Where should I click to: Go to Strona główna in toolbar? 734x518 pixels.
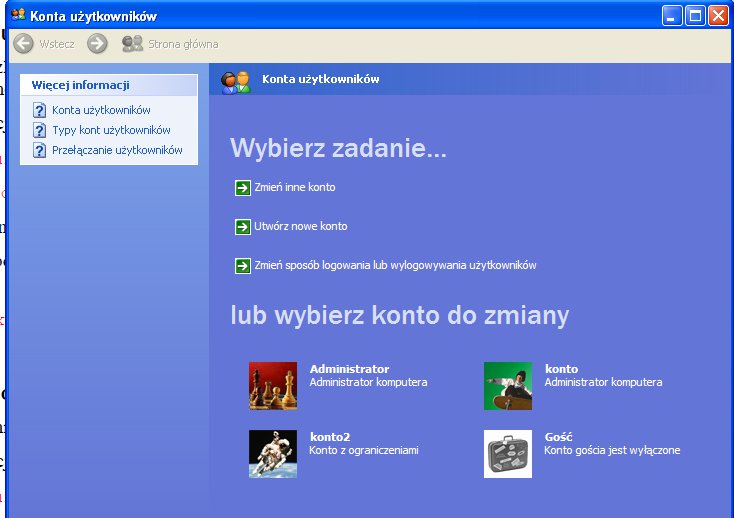(183, 44)
